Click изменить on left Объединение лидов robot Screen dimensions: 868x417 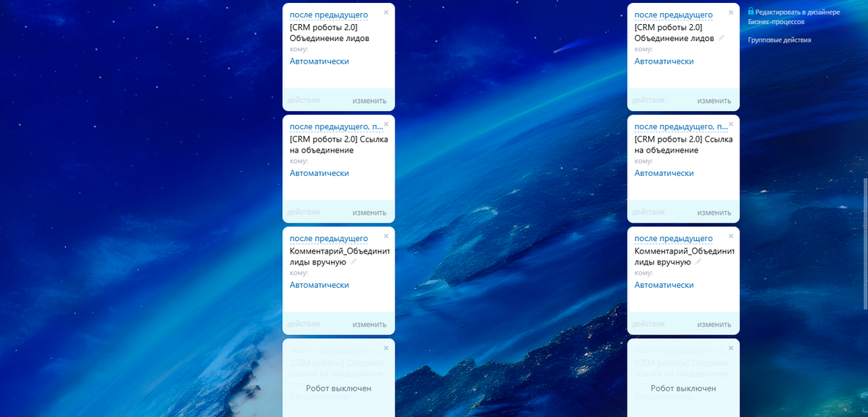pyautogui.click(x=369, y=101)
